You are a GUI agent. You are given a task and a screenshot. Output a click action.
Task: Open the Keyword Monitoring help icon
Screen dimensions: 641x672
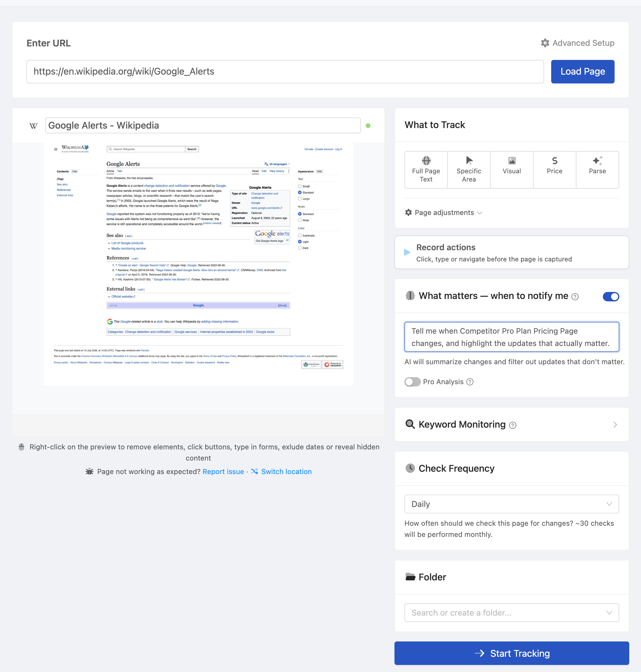(512, 425)
